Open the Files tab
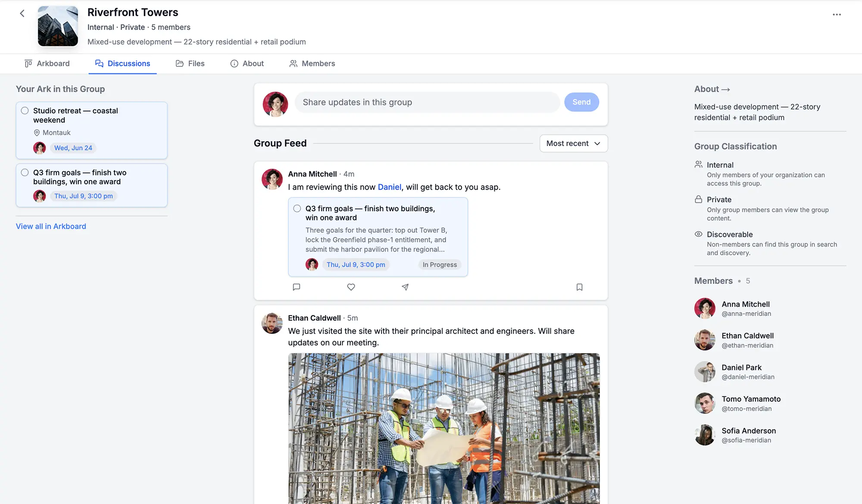Screen dimensions: 862x504 (x=190, y=64)
